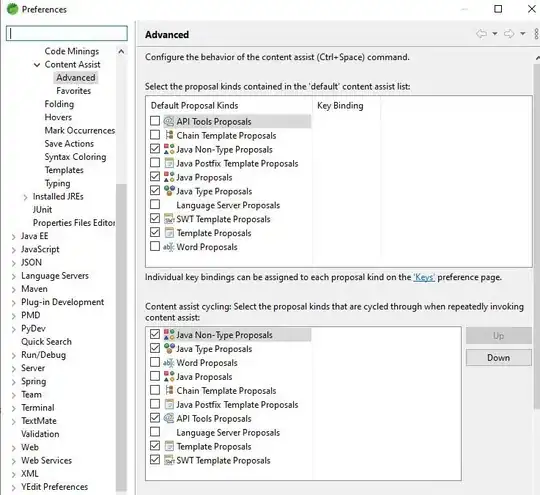Open the 'Keys' preference page link

pos(424,277)
